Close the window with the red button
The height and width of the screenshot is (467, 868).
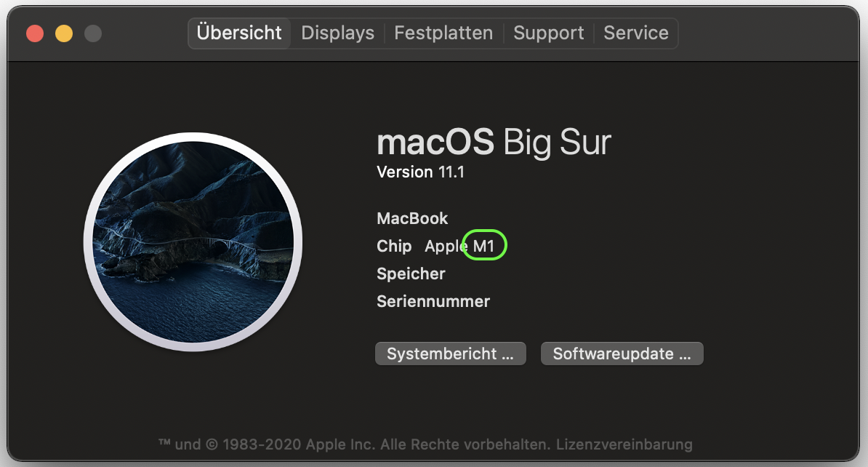tap(35, 33)
